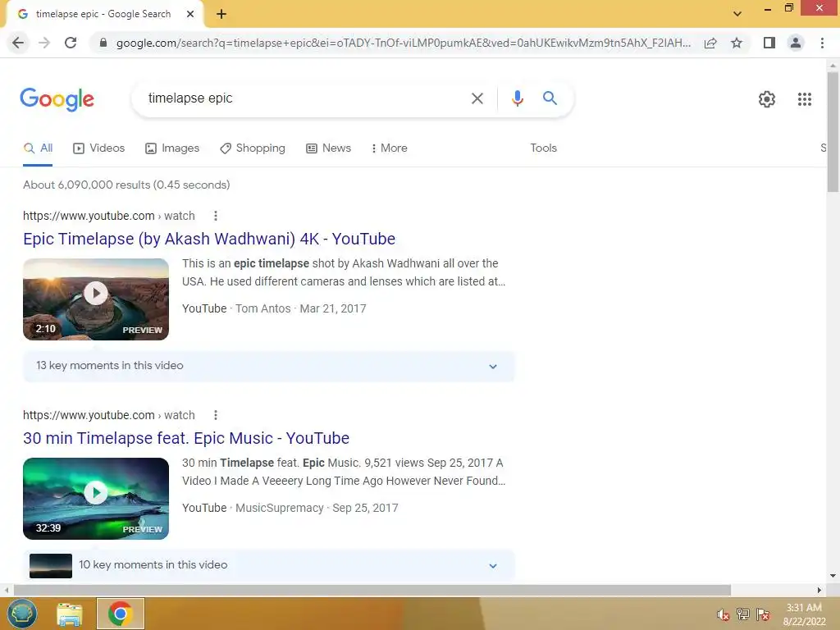Open Epic Timelapse by Akash Wadhwani link

209,239
